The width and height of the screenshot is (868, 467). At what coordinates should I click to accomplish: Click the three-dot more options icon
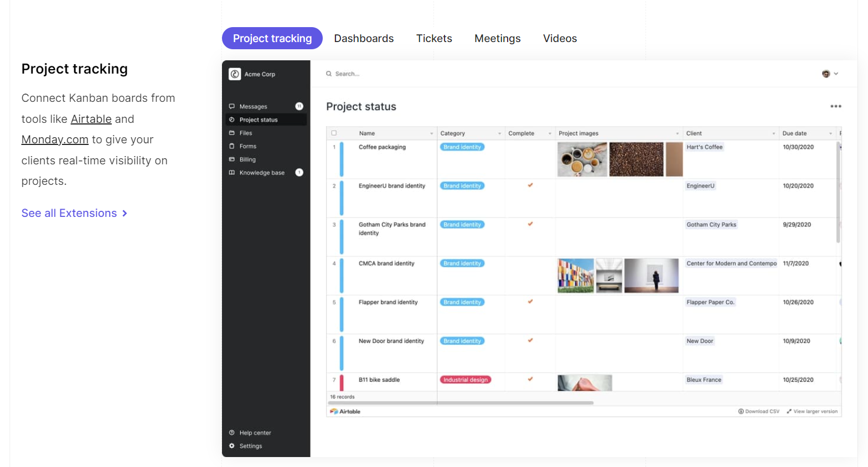pos(835,106)
